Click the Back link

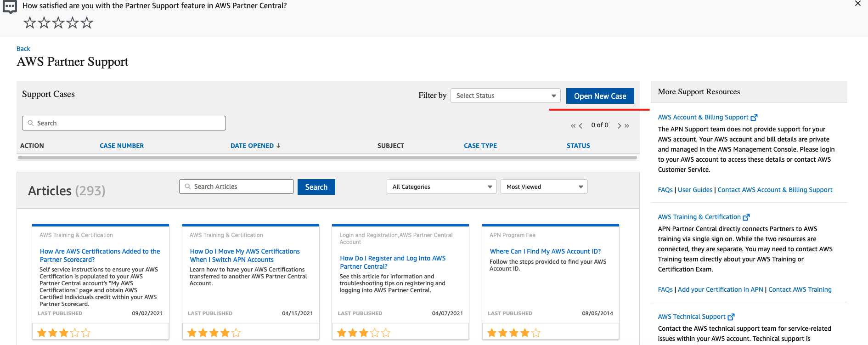pyautogui.click(x=23, y=49)
